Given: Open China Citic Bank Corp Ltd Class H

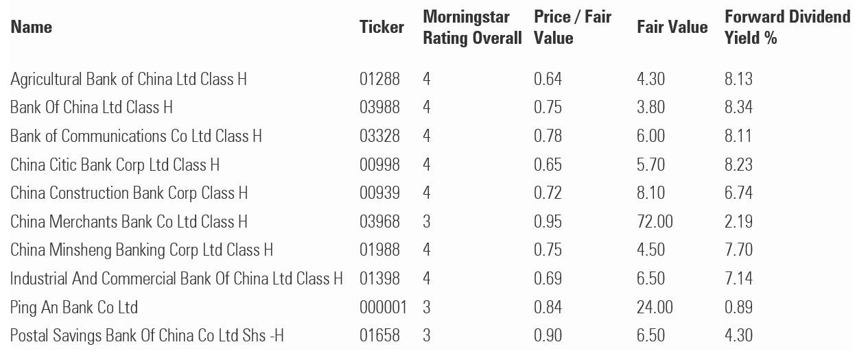Looking at the screenshot, I should point(115,165).
